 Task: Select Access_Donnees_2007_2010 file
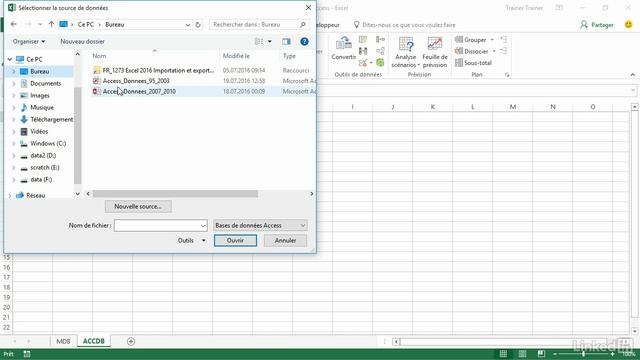139,91
